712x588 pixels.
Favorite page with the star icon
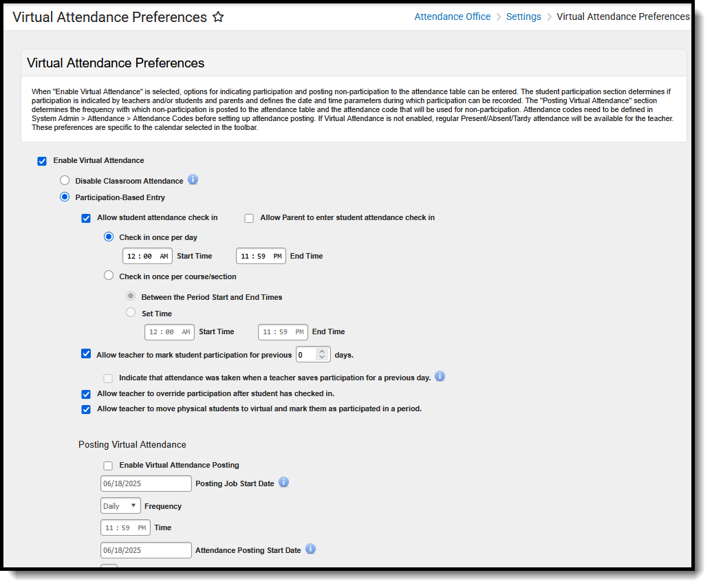point(218,17)
